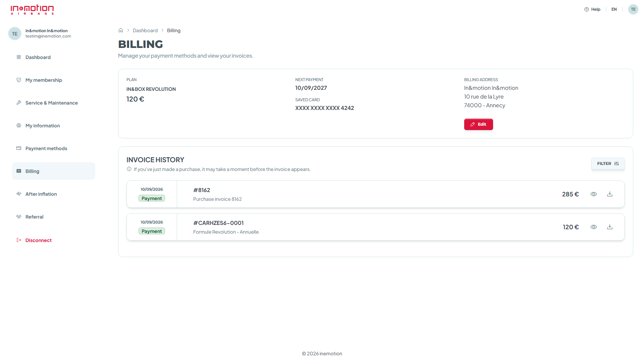The image size is (644, 362).
Task: Click the 74000 - Annecy address line
Action: (484, 105)
